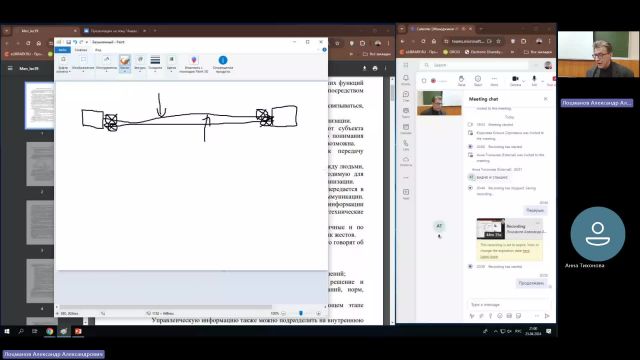Open Activity bell in Teams sidebar
Viewport: 640px width, 360px height.
click(406, 80)
